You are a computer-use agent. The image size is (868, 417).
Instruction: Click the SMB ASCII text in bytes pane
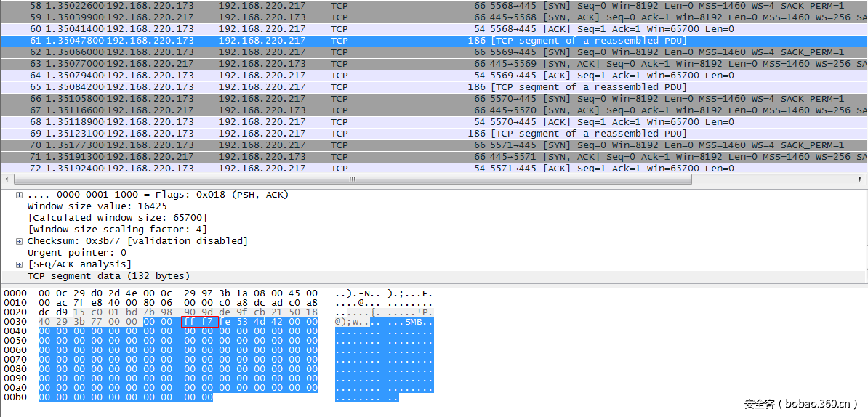(x=414, y=322)
